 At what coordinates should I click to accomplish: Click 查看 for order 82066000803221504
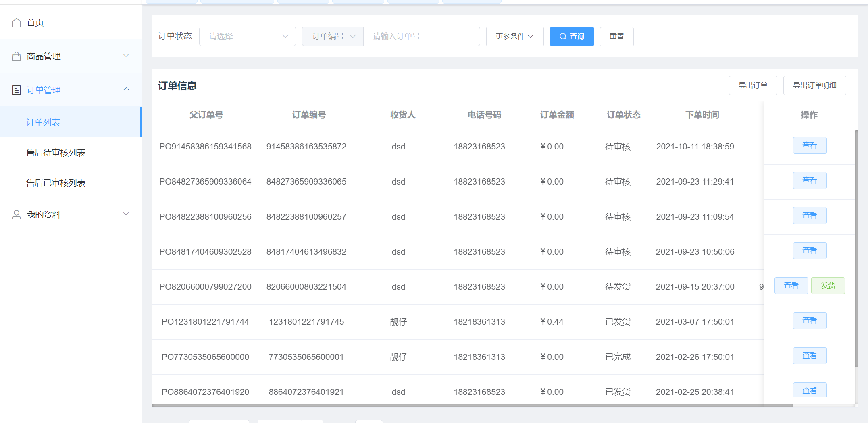[791, 286]
